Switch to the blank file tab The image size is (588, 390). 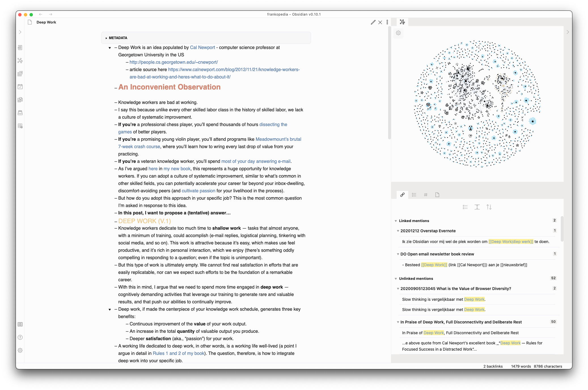click(437, 195)
